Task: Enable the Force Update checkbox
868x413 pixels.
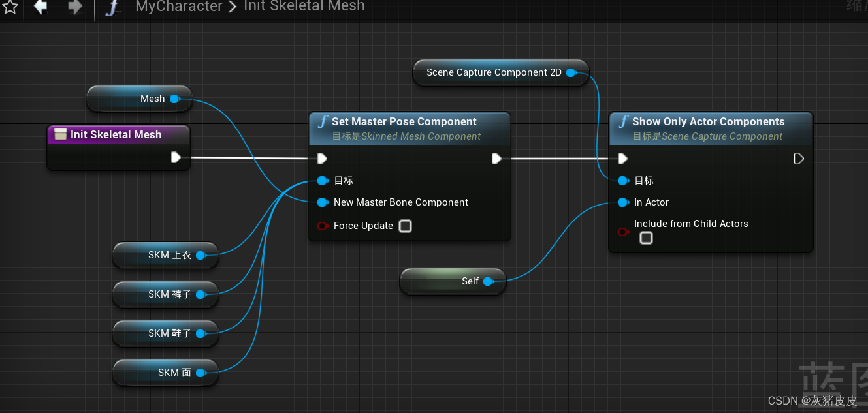Action: (406, 226)
